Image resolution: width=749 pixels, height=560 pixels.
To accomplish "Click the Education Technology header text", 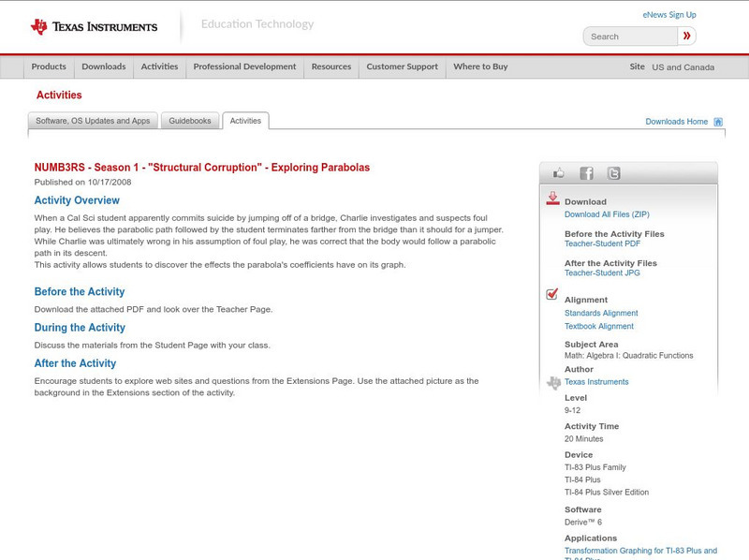I will [x=257, y=24].
